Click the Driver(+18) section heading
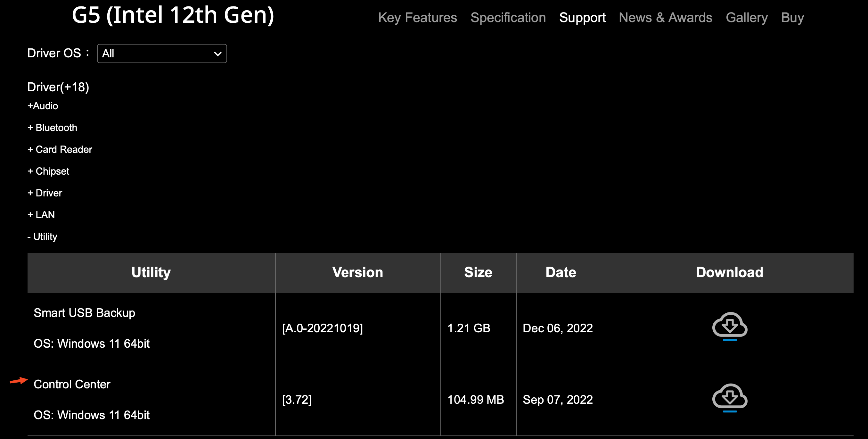Screen dimensions: 868x439 tap(58, 87)
